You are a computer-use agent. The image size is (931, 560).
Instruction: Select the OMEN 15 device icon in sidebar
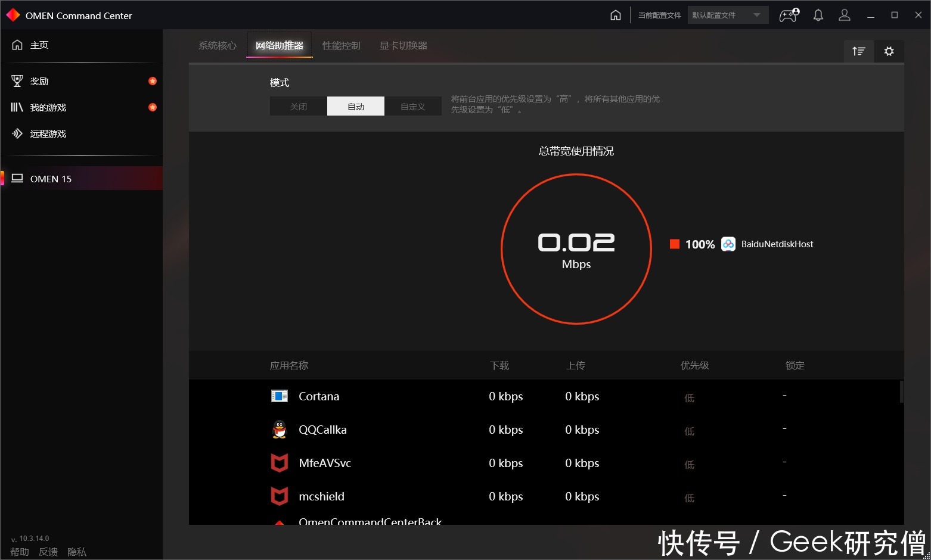17,178
